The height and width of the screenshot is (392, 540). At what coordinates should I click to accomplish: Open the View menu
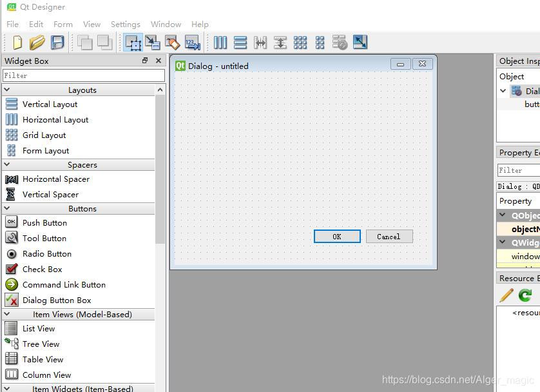point(92,24)
